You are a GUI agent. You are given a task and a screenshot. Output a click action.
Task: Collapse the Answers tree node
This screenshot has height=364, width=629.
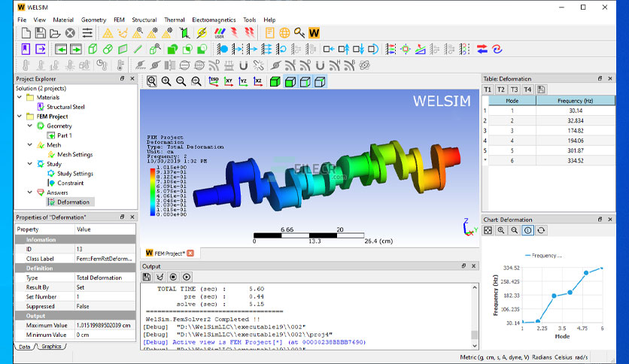tap(30, 192)
